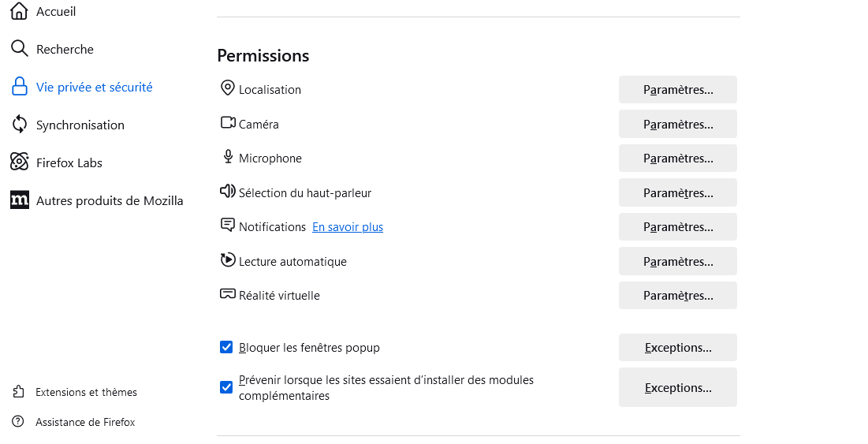Click the Accueil home icon
Image resolution: width=868 pixels, height=444 pixels.
coord(20,11)
